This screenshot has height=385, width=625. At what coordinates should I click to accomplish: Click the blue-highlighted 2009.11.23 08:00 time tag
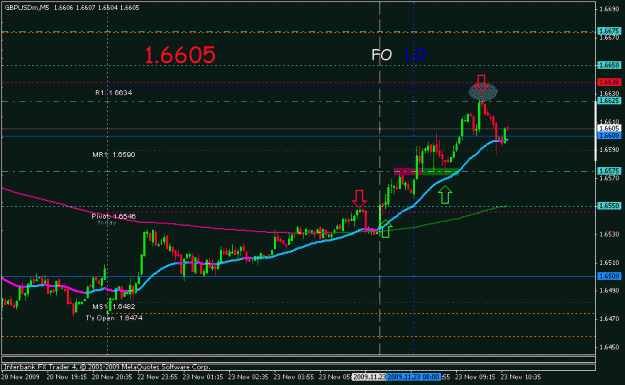[413, 377]
